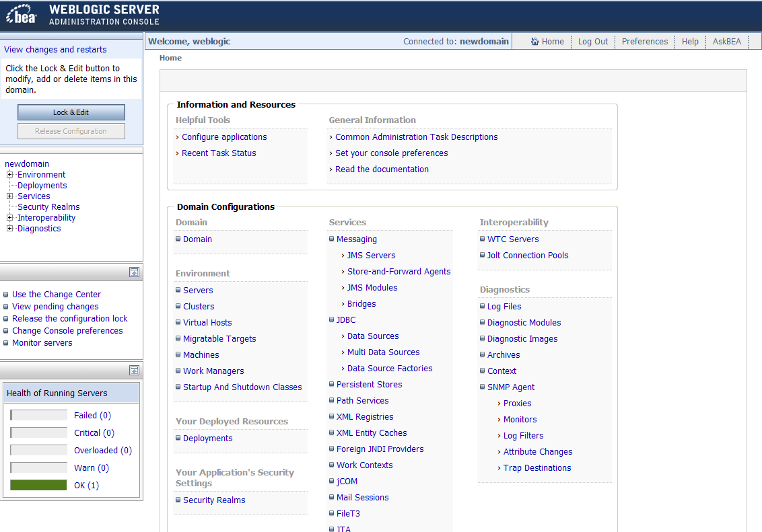Go to Home in top menu

pyautogui.click(x=553, y=42)
